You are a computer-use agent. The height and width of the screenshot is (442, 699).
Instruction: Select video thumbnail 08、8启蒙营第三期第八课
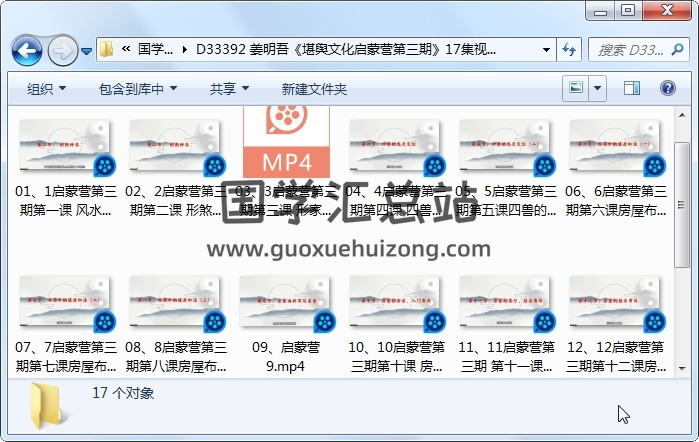click(175, 302)
